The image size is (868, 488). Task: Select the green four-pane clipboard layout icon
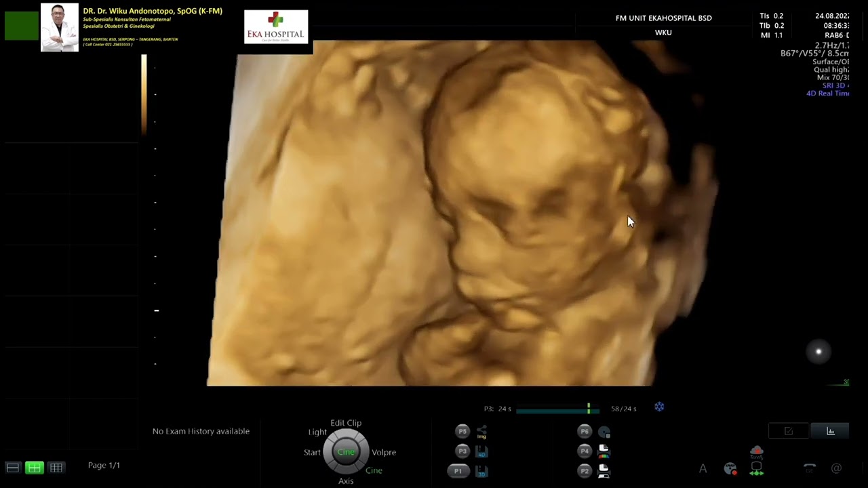[x=35, y=468]
